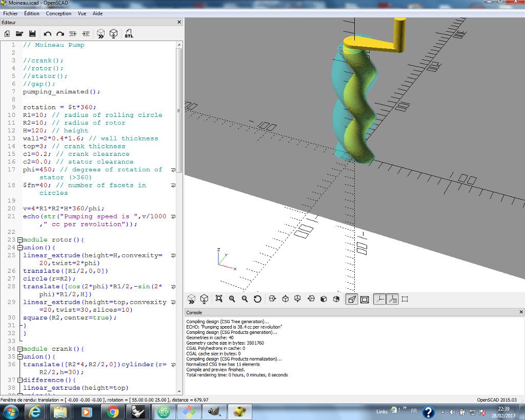
Task: Toggle Show Axes in viewport toolbar
Action: 379,299
